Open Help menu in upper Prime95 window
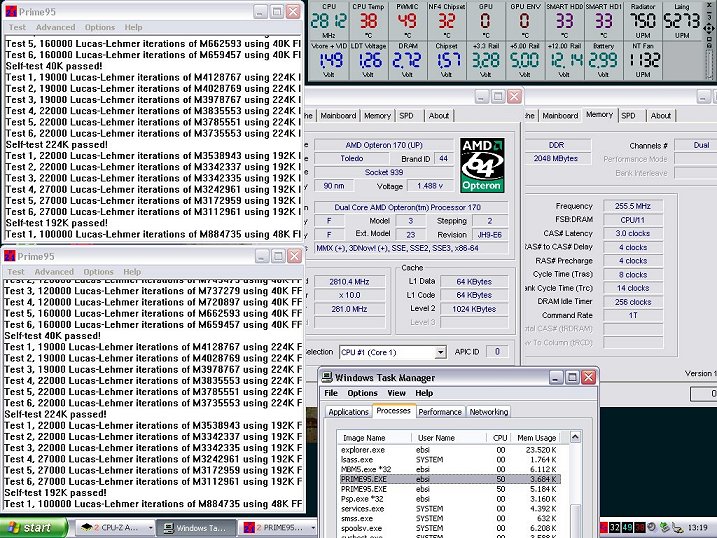717x538 pixels. click(x=134, y=27)
